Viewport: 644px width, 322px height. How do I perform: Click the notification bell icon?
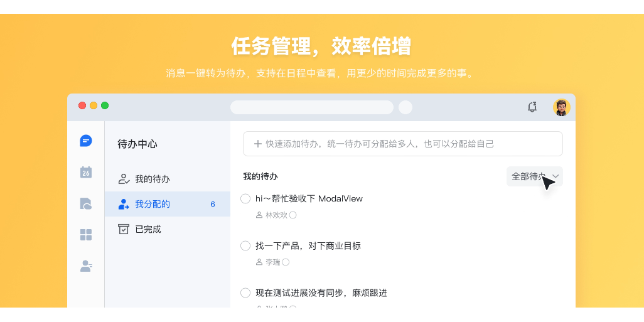[x=532, y=107]
